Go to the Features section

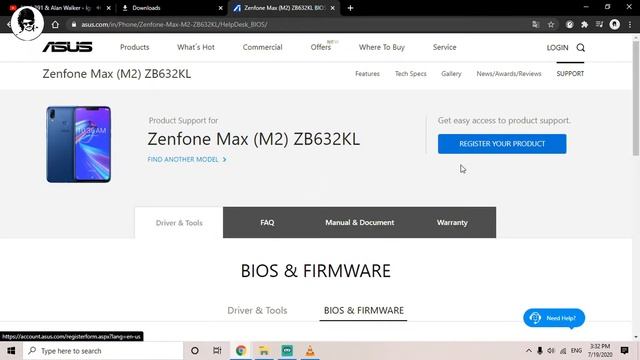pos(367,74)
